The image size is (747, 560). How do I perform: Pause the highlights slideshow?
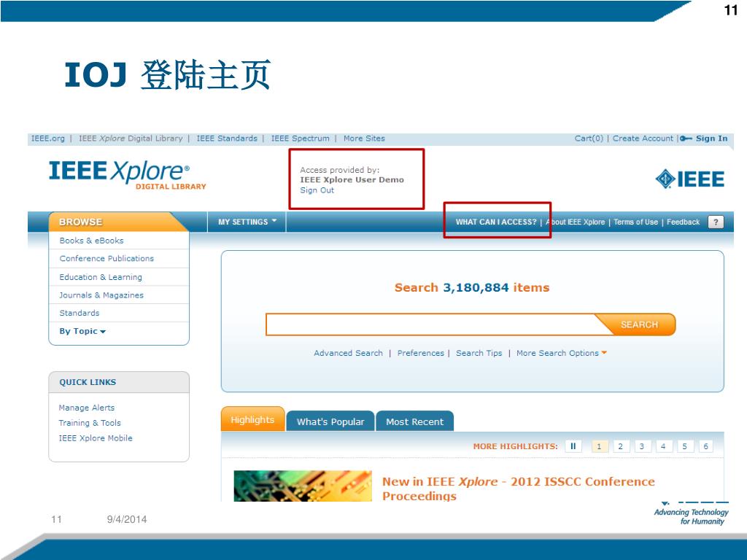tap(573, 446)
